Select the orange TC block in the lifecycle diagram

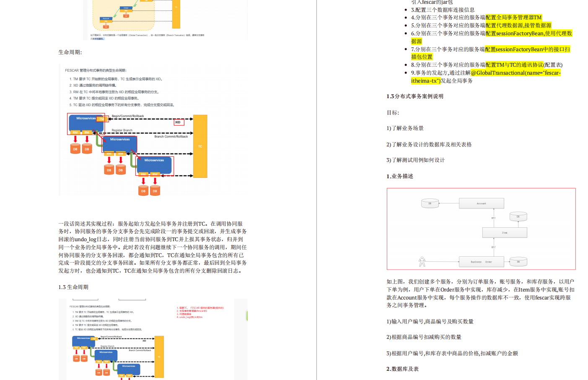coord(199,146)
